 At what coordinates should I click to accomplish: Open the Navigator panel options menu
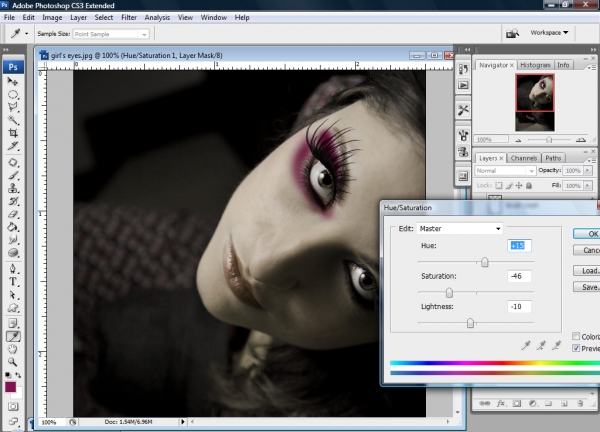click(592, 67)
